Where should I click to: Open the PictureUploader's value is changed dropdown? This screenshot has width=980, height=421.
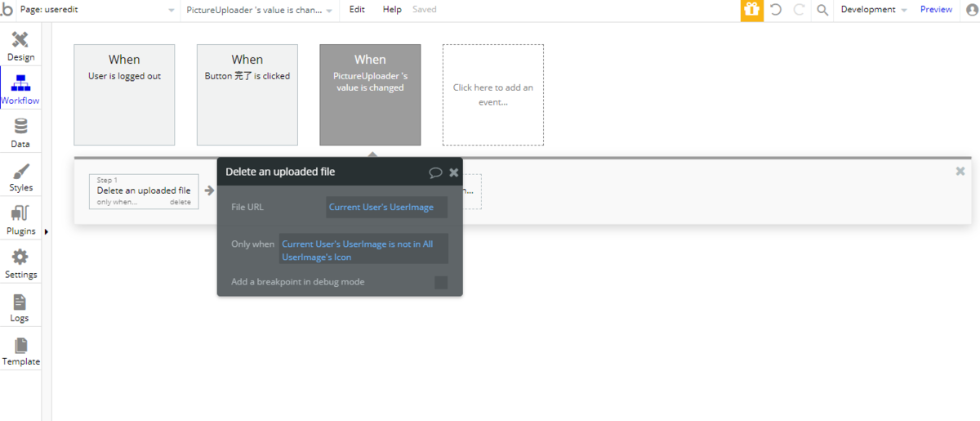point(261,10)
